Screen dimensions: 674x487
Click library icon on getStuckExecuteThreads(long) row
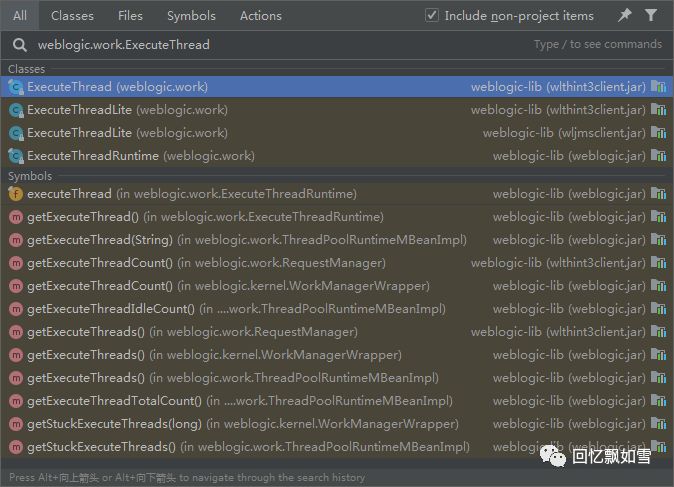(659, 423)
